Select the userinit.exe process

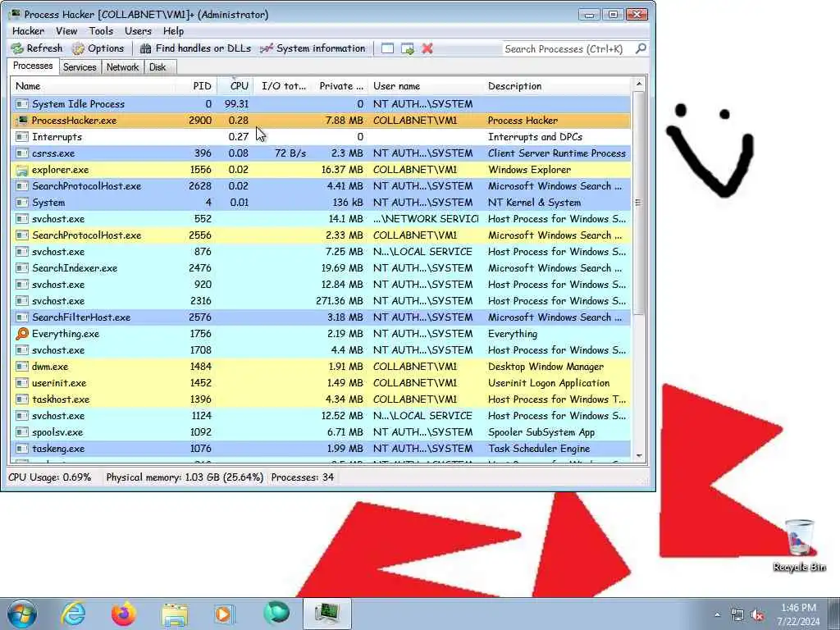pyautogui.click(x=321, y=383)
